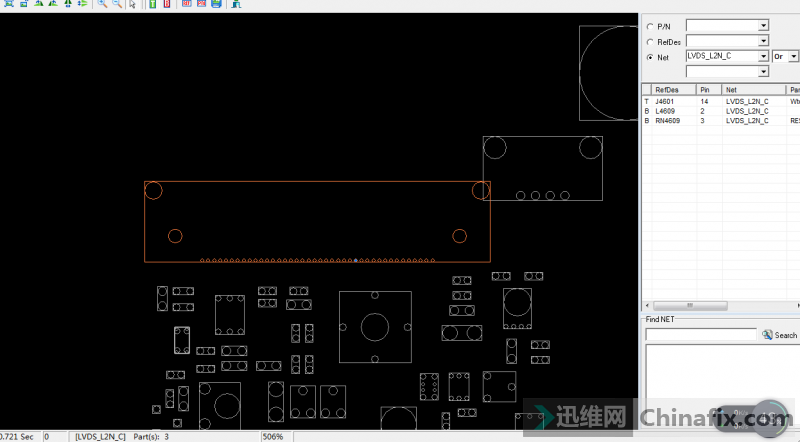
Task: Click the list's horizontal scrollbar thumb
Action: pos(690,305)
